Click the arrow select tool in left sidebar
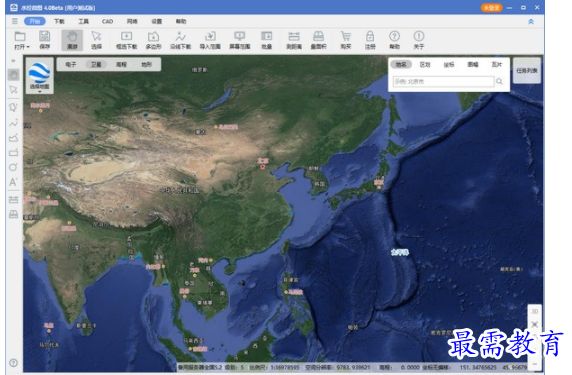The image size is (572, 375). click(x=13, y=90)
